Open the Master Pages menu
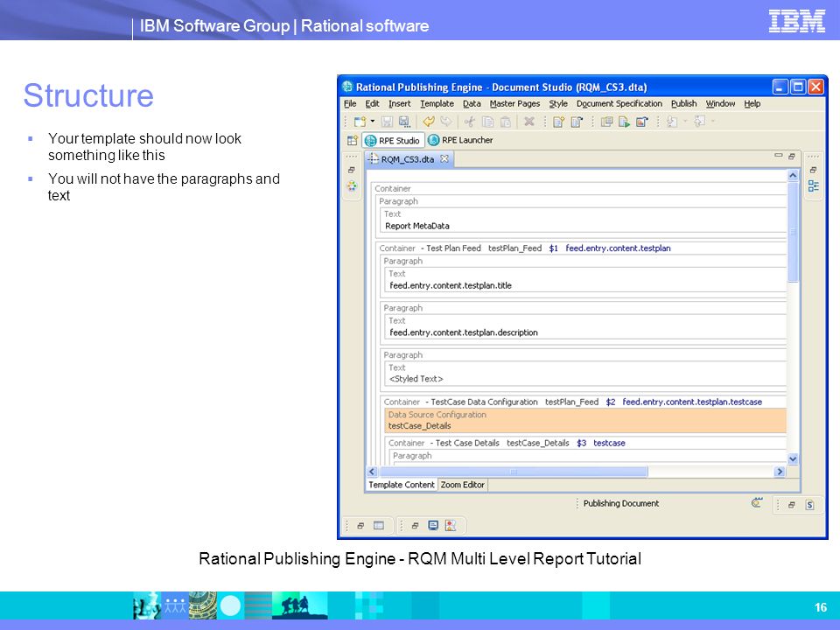Screen dimensions: 840x630 (x=514, y=104)
